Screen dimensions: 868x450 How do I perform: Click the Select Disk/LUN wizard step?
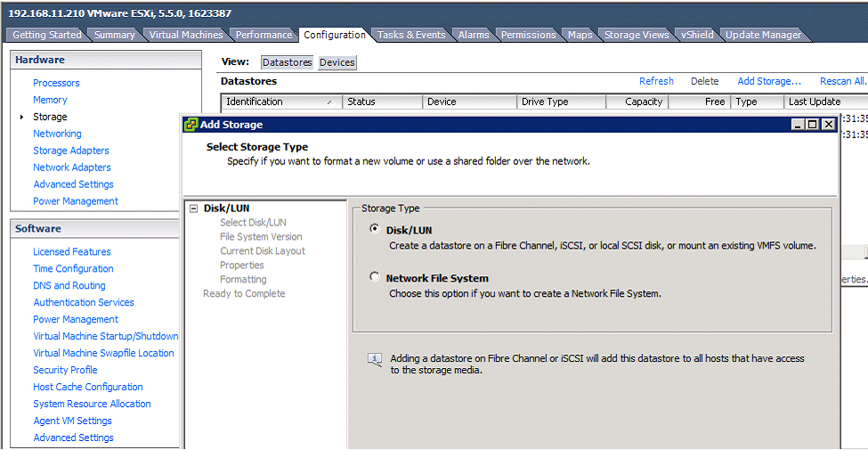(253, 223)
